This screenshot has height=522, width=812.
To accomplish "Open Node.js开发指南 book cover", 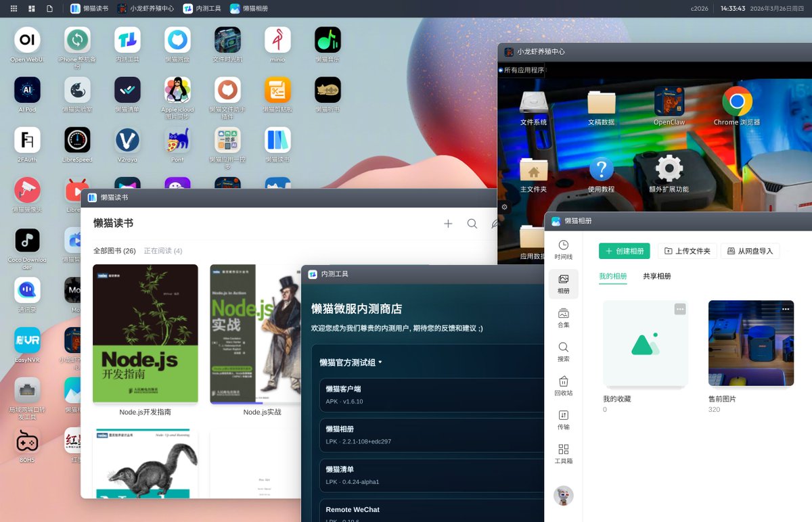I will (x=145, y=334).
